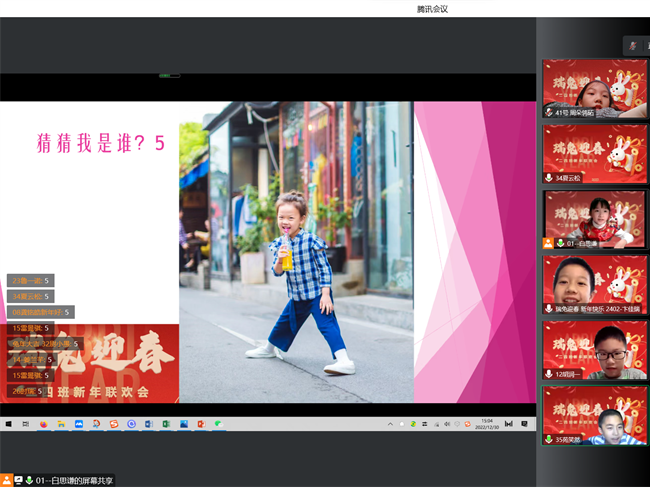Open the WeChat taskbar icon

[x=219, y=424]
